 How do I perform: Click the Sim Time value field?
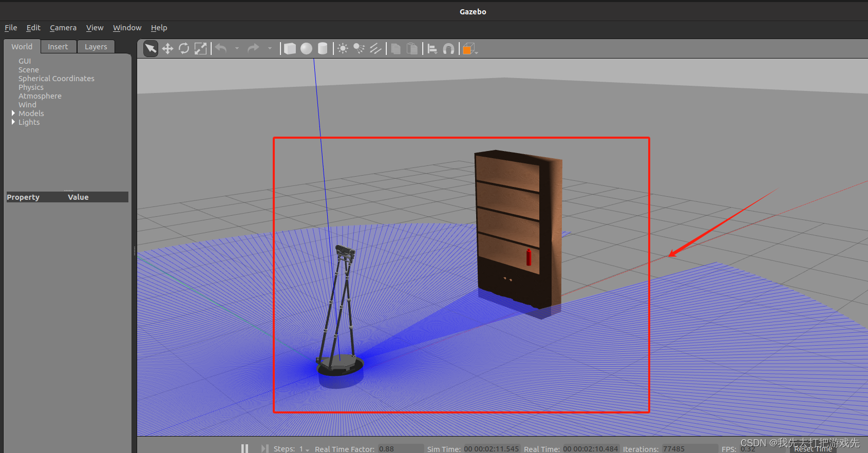(x=492, y=449)
